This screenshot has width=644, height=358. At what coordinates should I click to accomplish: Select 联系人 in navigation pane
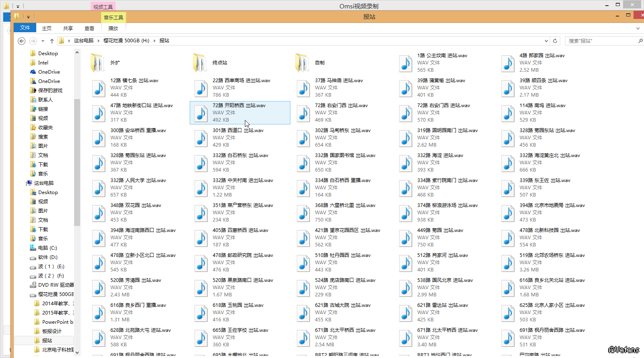[x=45, y=100]
